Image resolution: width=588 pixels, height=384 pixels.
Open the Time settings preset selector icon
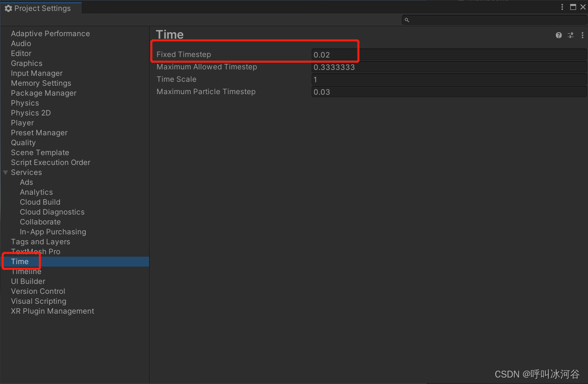(x=570, y=35)
